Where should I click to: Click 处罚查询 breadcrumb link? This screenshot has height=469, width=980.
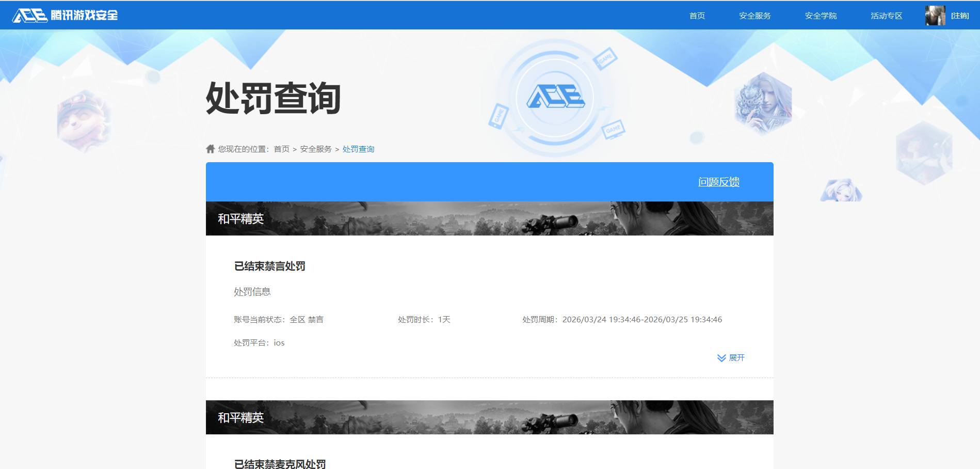pos(358,149)
